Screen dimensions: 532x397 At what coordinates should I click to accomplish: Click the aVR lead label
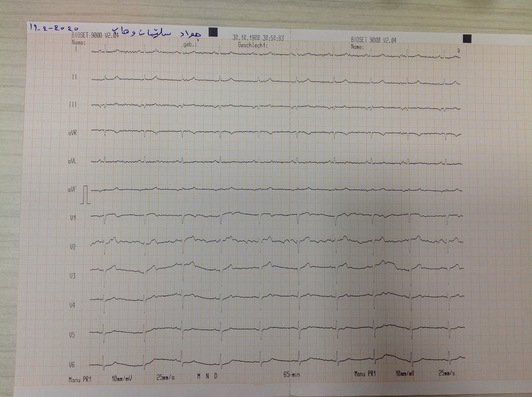pos(72,133)
